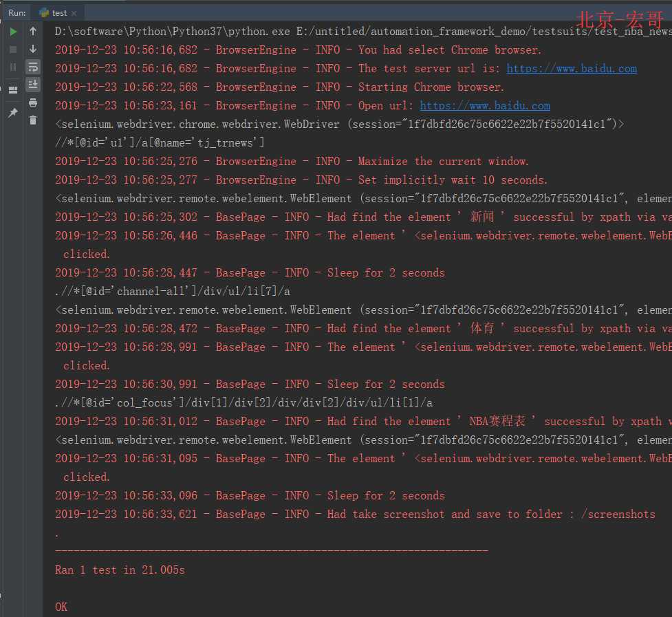Toggle the Soft-Wrap output button
The width and height of the screenshot is (672, 617).
click(x=33, y=67)
